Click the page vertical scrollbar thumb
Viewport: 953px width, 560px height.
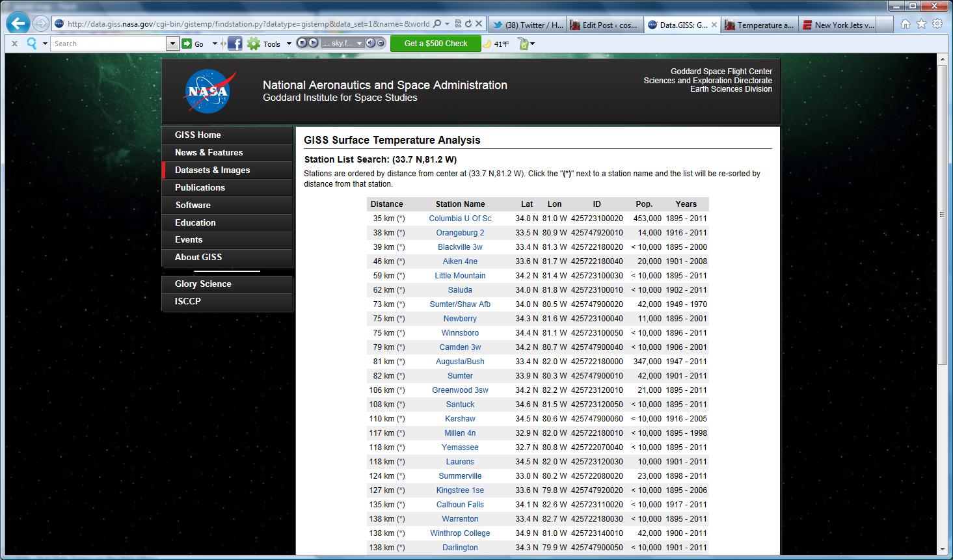[x=943, y=215]
